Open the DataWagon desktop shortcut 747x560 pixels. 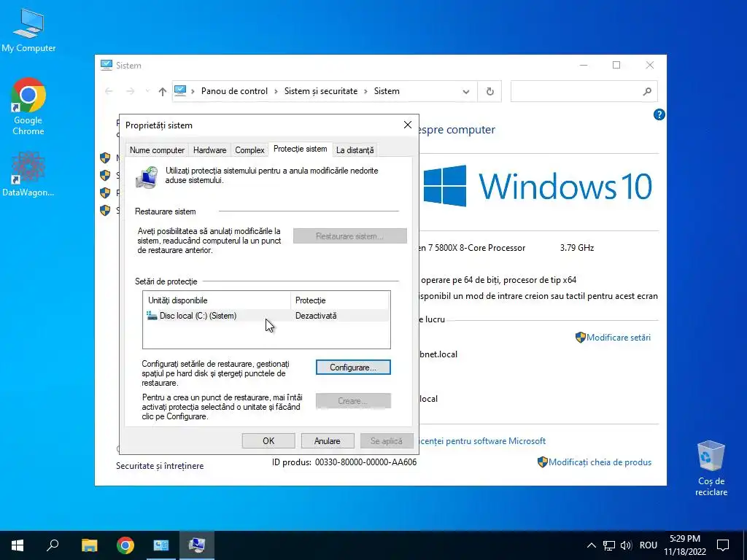point(28,174)
